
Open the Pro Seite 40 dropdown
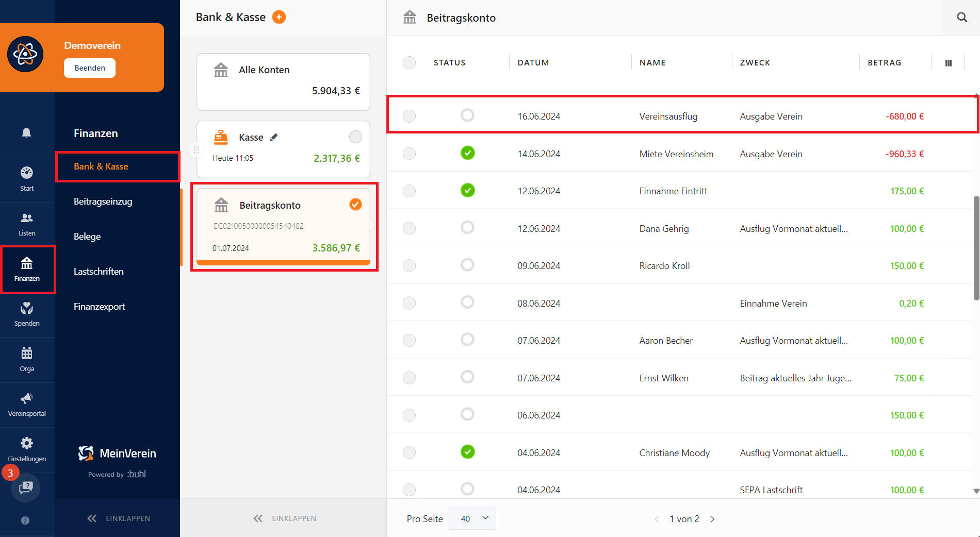tap(472, 518)
